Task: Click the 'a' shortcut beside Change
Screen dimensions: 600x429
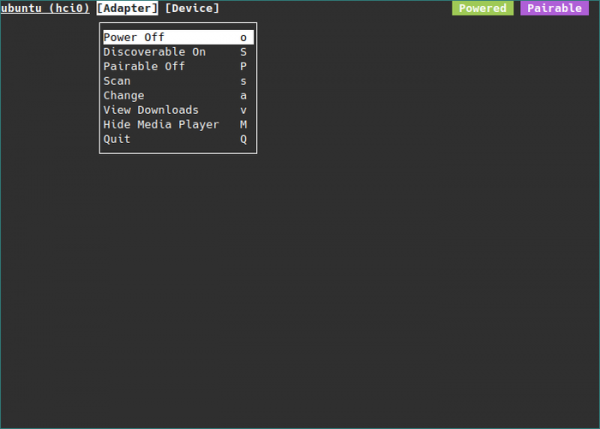Action: [x=243, y=95]
